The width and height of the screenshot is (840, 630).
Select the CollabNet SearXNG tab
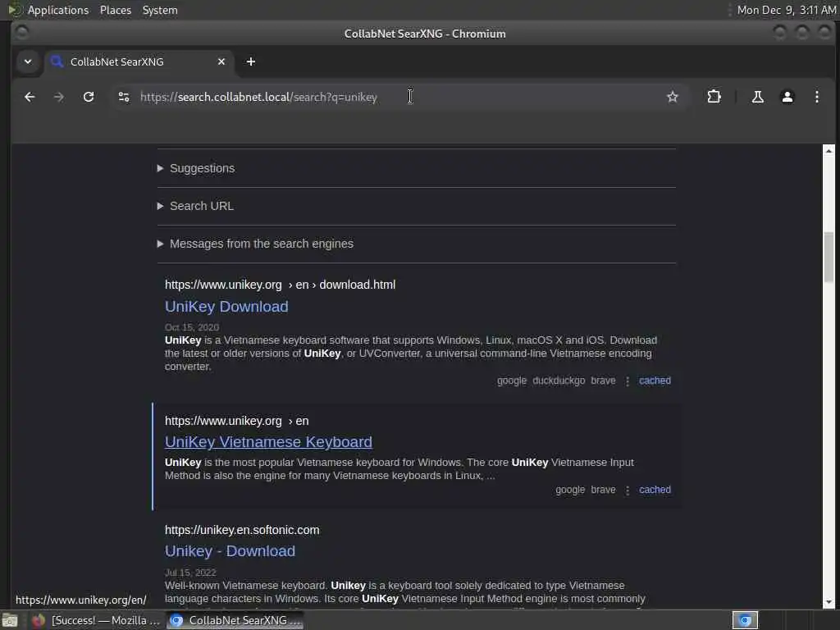139,62
